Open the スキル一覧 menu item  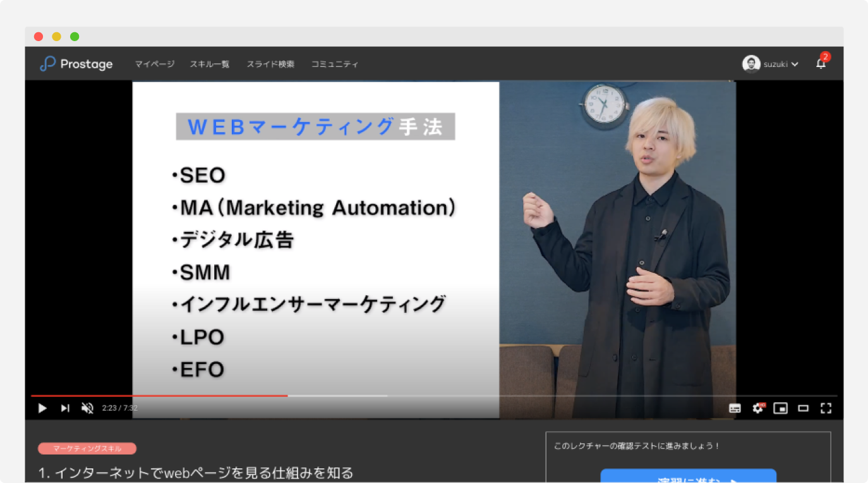pos(210,64)
